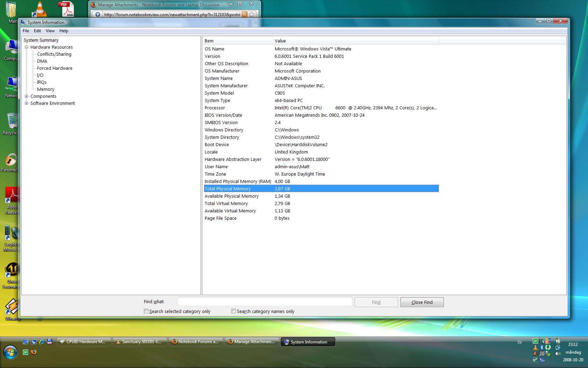Open the power plug battery tray icon

(558, 341)
